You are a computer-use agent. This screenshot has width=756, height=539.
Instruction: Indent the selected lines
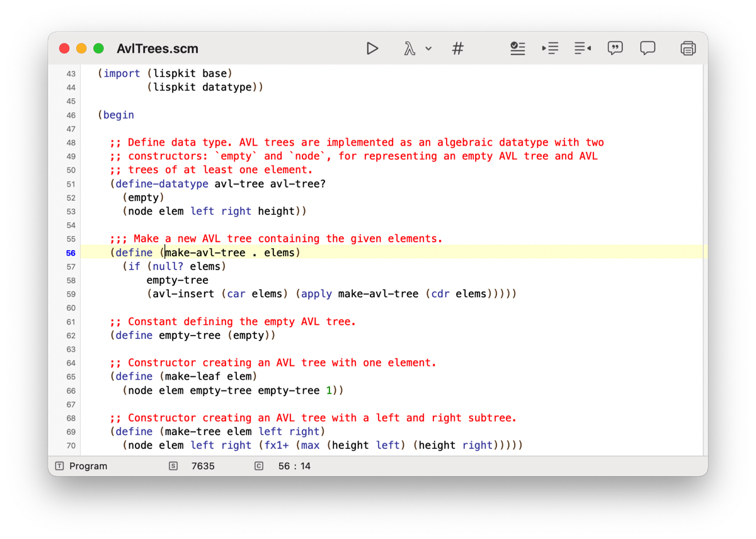550,48
